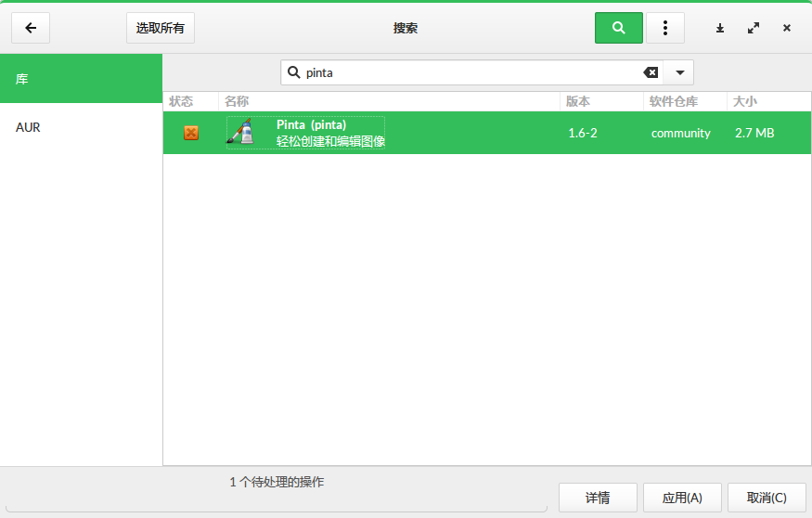The image size is (812, 518).
Task: Go back with the arrow button
Action: pyautogui.click(x=31, y=28)
